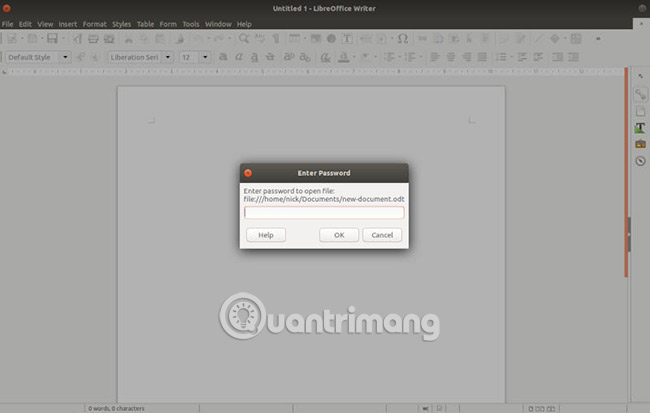Click the orange vertical scrollbar
Image resolution: width=650 pixels, height=413 pixels.
pyautogui.click(x=626, y=172)
